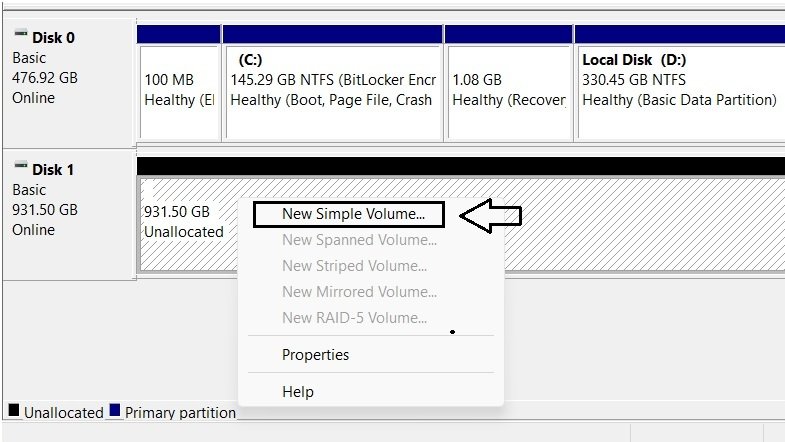Select the Disk 0 label
This screenshot has width=785, height=442.
point(53,38)
